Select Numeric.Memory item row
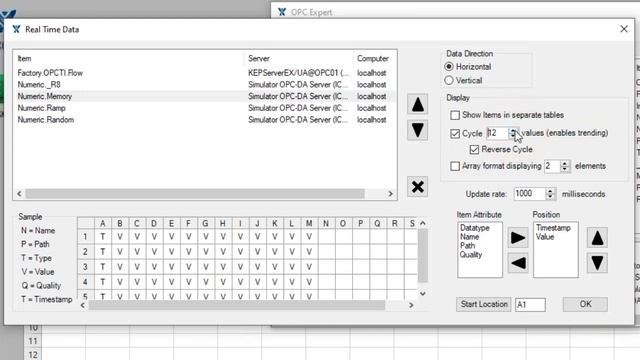Screen dimensions: 640x360 tap(204, 96)
